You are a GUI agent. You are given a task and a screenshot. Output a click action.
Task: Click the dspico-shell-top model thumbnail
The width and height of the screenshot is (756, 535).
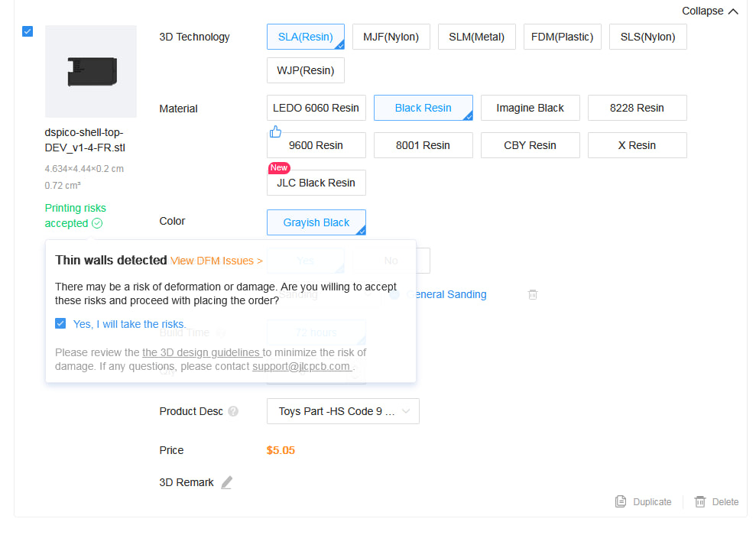pyautogui.click(x=91, y=71)
